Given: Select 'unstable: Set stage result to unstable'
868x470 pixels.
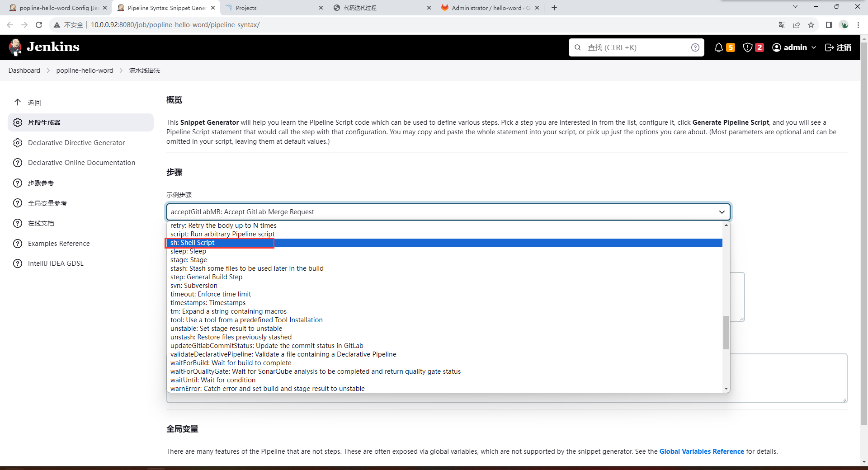Looking at the screenshot, I should pos(444,329).
